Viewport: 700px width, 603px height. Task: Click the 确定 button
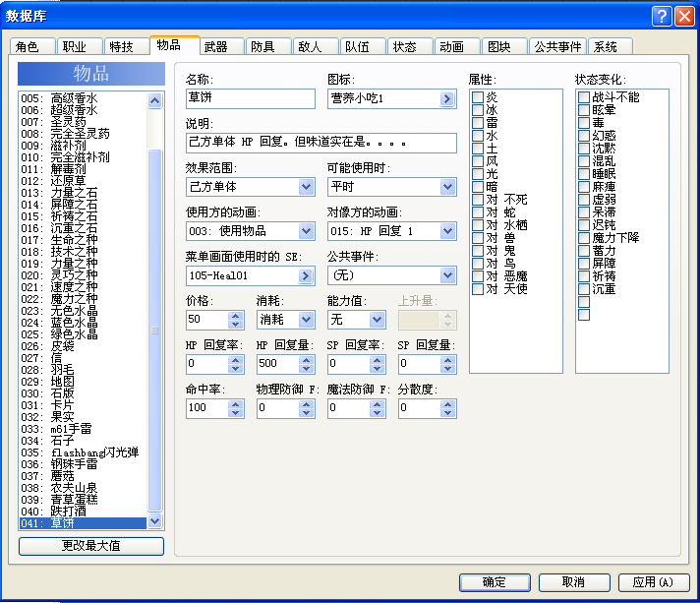click(495, 582)
